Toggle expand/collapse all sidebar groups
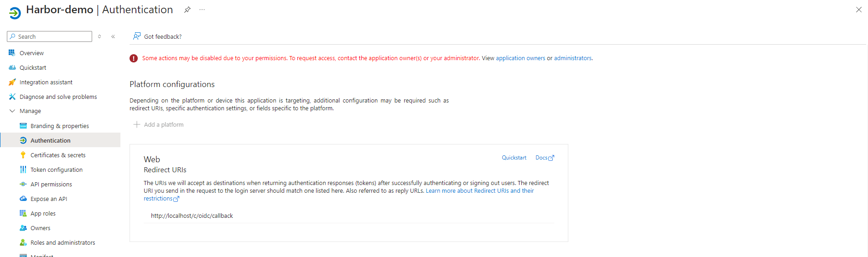The width and height of the screenshot is (868, 257). 99,36
